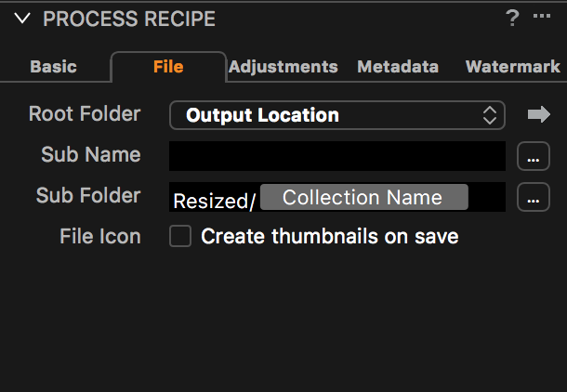Viewport: 567px width, 392px height.
Task: Select the Collection Name token
Action: [x=364, y=197]
